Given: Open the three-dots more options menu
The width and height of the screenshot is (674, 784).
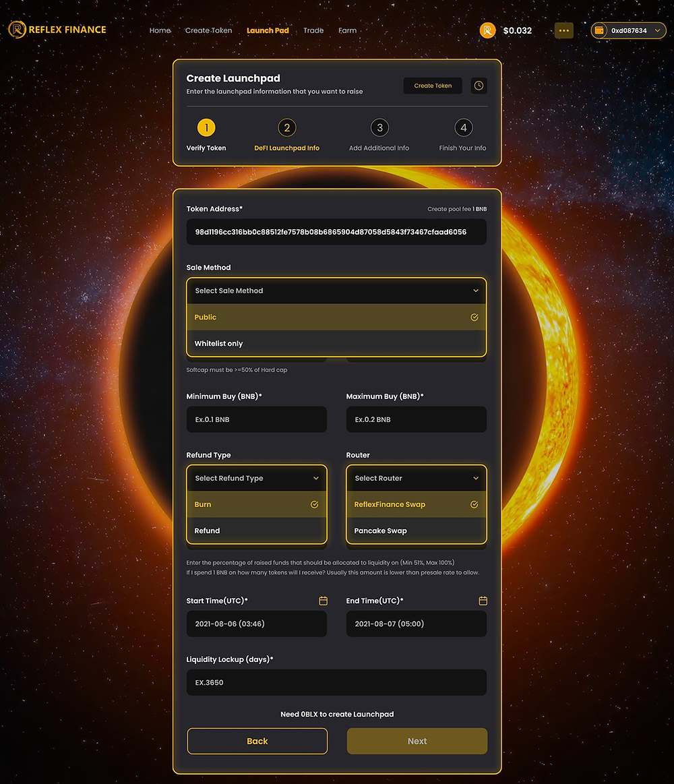Looking at the screenshot, I should point(564,30).
